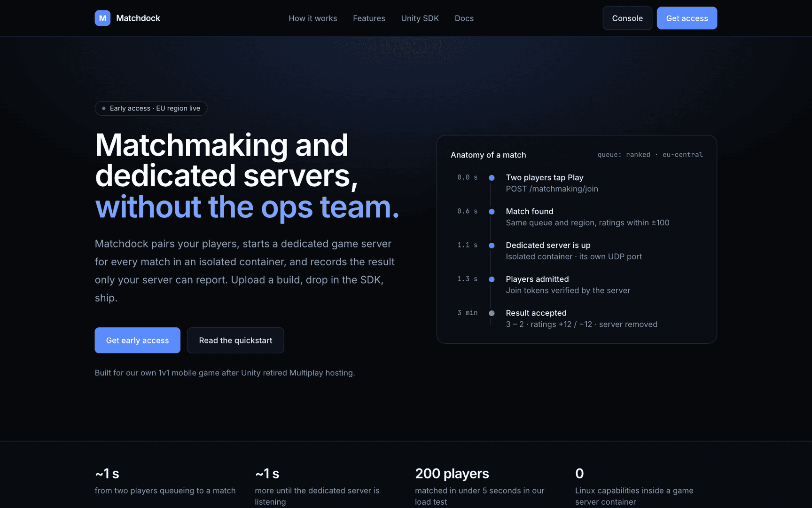
Task: Select the Players admitted timeline dot
Action: (x=492, y=279)
